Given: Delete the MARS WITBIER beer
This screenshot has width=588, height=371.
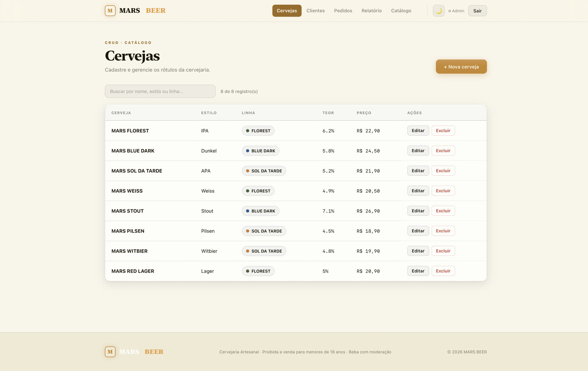Looking at the screenshot, I should click(x=443, y=251).
